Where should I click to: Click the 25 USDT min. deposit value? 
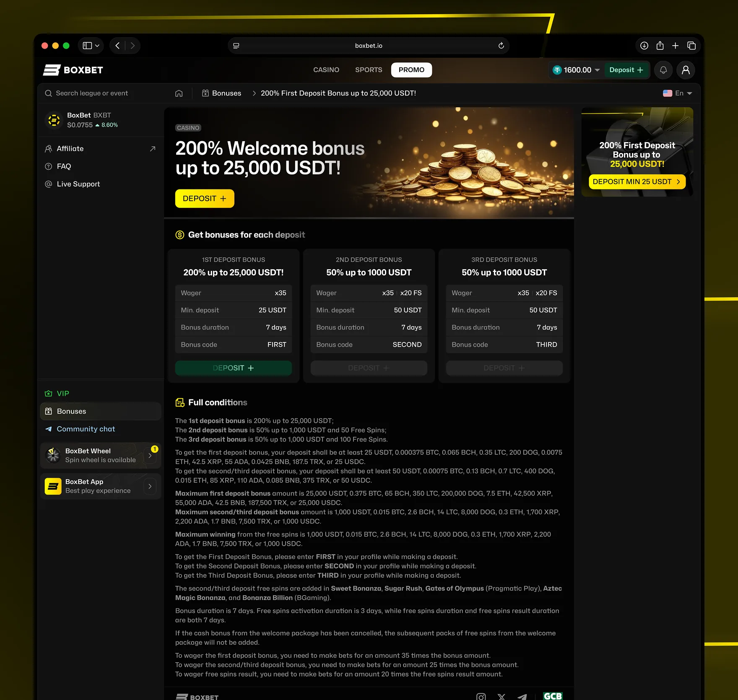pos(273,310)
